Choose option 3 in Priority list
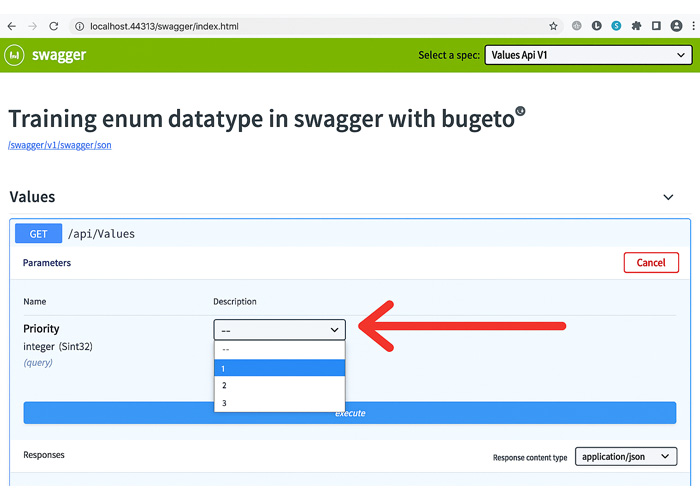The image size is (700, 500). click(x=279, y=403)
